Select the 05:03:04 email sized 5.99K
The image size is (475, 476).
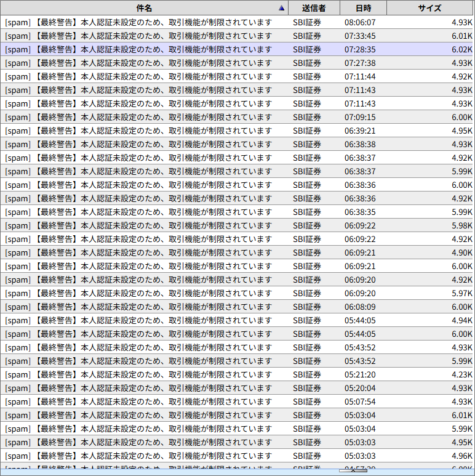click(237, 429)
